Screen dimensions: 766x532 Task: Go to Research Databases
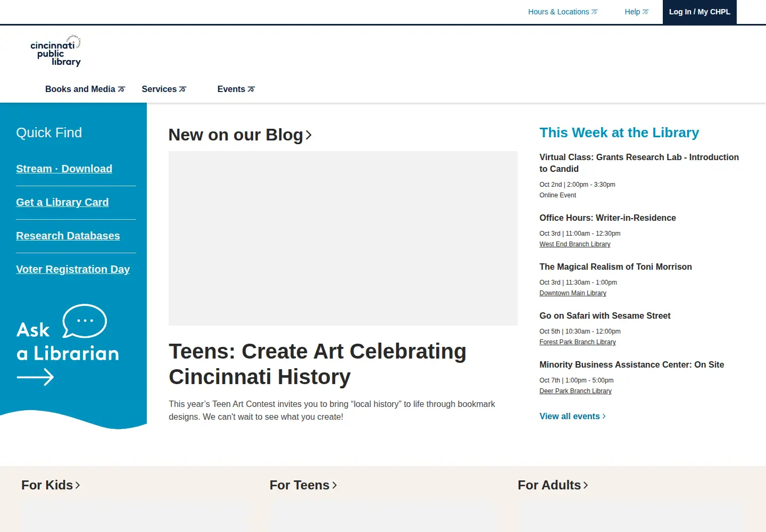68,236
